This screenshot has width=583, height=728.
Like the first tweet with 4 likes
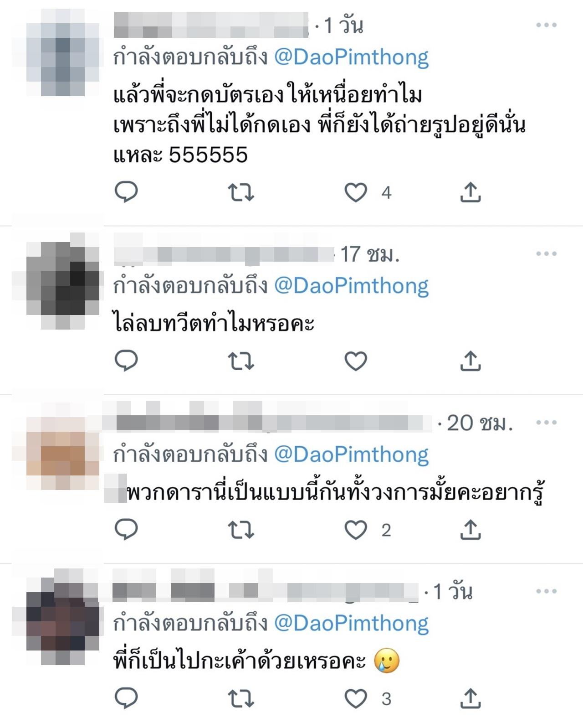356,192
